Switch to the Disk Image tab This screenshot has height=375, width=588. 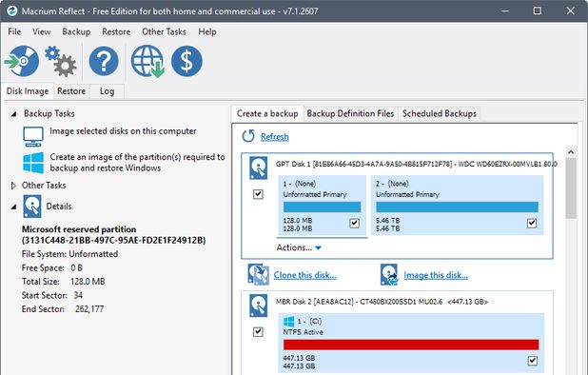[28, 91]
